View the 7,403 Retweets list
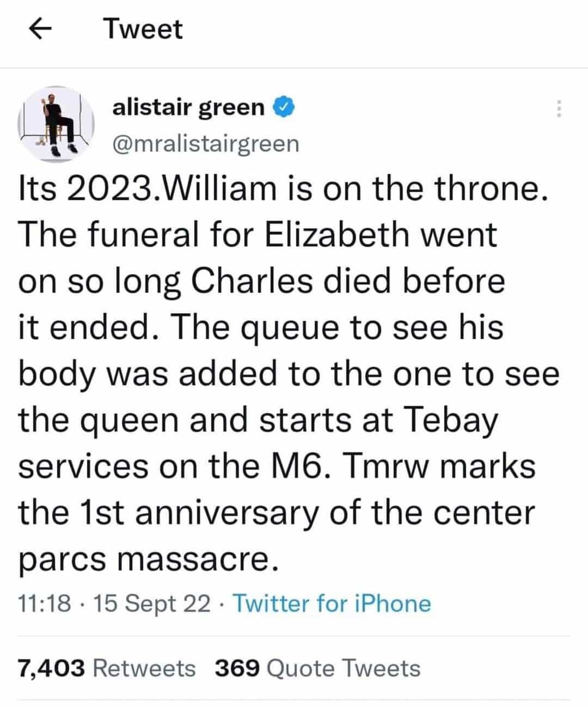This screenshot has height=708, width=588. click(x=106, y=668)
